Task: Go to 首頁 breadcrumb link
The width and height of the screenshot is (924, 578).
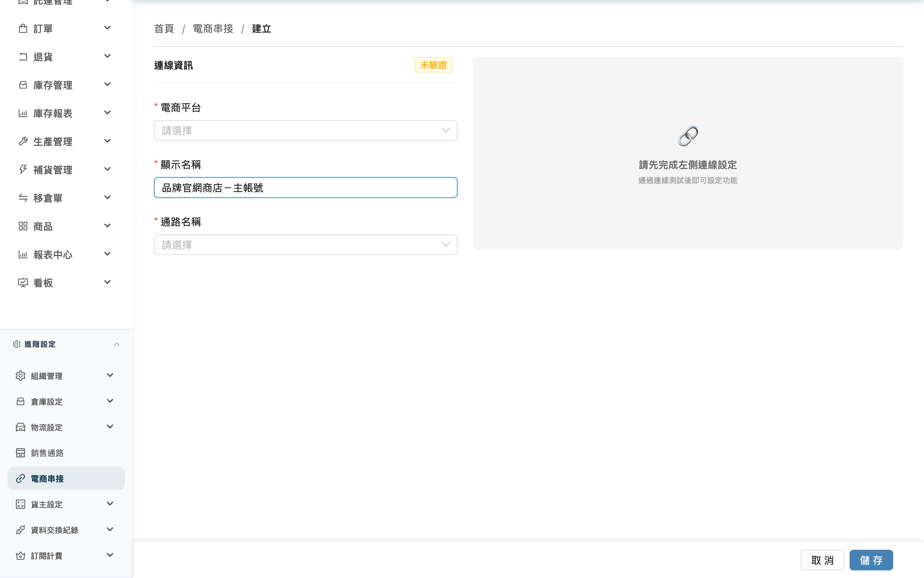Action: (164, 29)
